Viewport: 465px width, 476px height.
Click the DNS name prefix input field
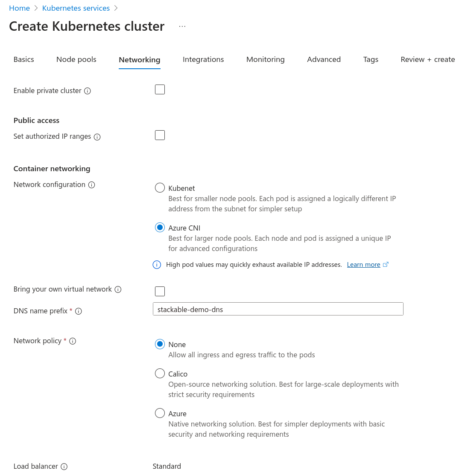pos(278,309)
